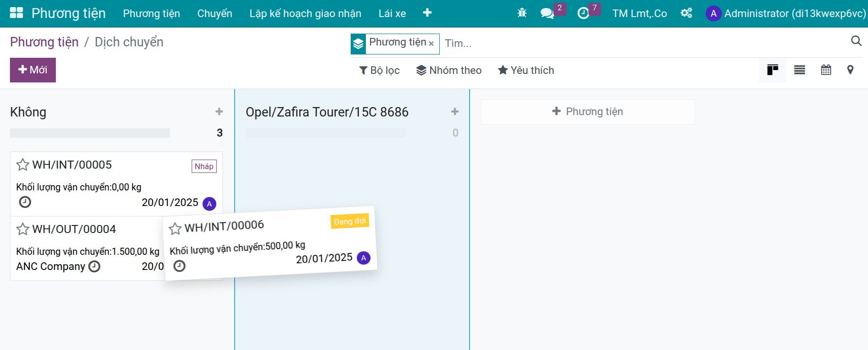Open the Bộ lọc filter dropdown
The height and width of the screenshot is (350, 868).
[x=380, y=71]
